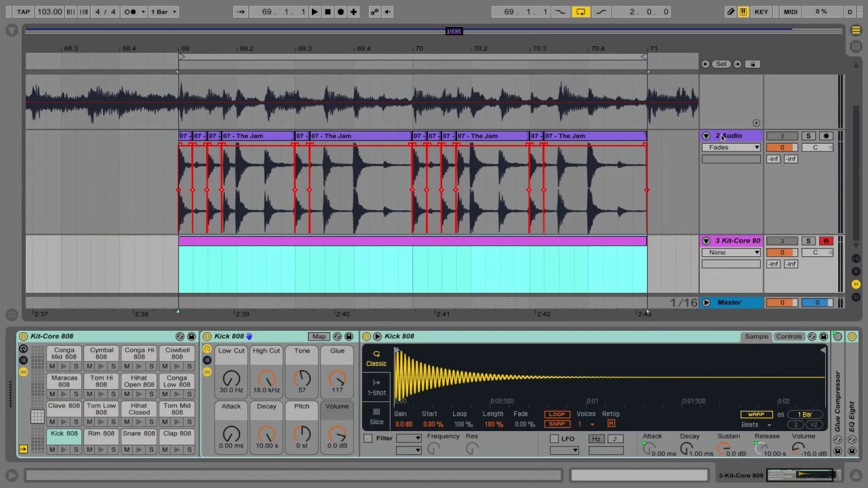Viewport: 868px width, 488px height.
Task: Enable KEY map mode
Action: (762, 12)
